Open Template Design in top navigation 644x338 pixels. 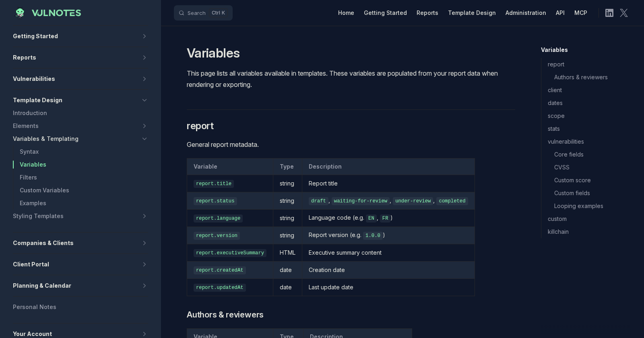472,13
